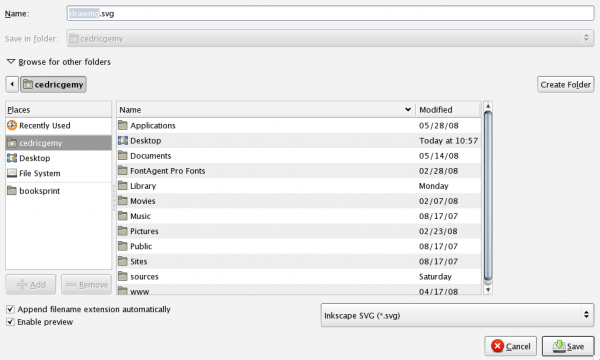Click the Name column sort arrow
The image size is (600, 360).
coord(408,110)
